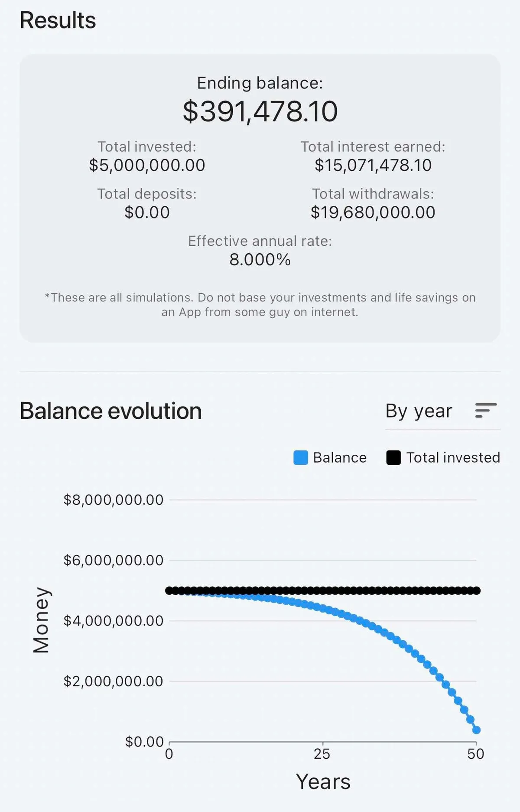The image size is (520, 812).
Task: Tap the simulation disclaimer text
Action: [260, 305]
